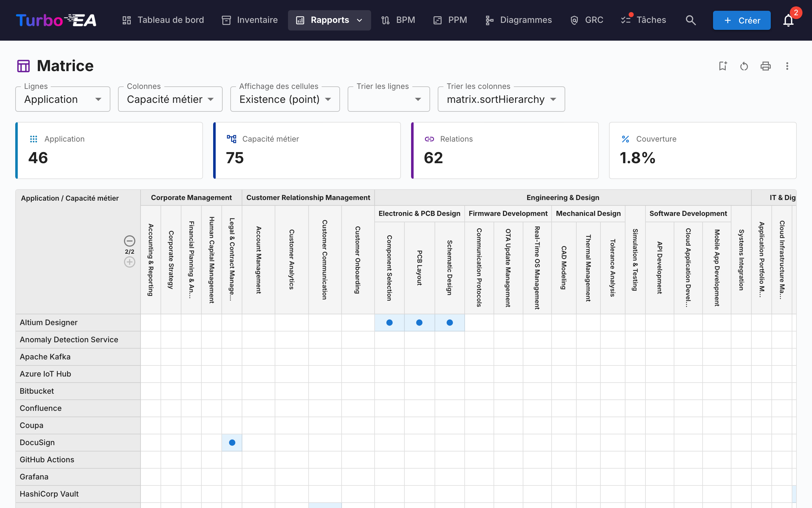Viewport: 812px width, 508px height.
Task: Click the Customer Relationship Management header
Action: tap(308, 197)
